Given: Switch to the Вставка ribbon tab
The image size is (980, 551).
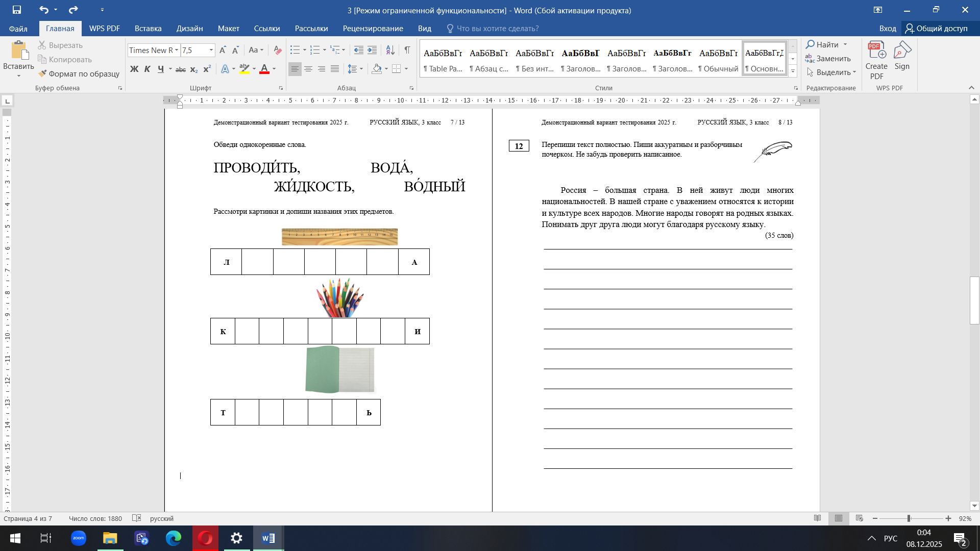Looking at the screenshot, I should [148, 29].
